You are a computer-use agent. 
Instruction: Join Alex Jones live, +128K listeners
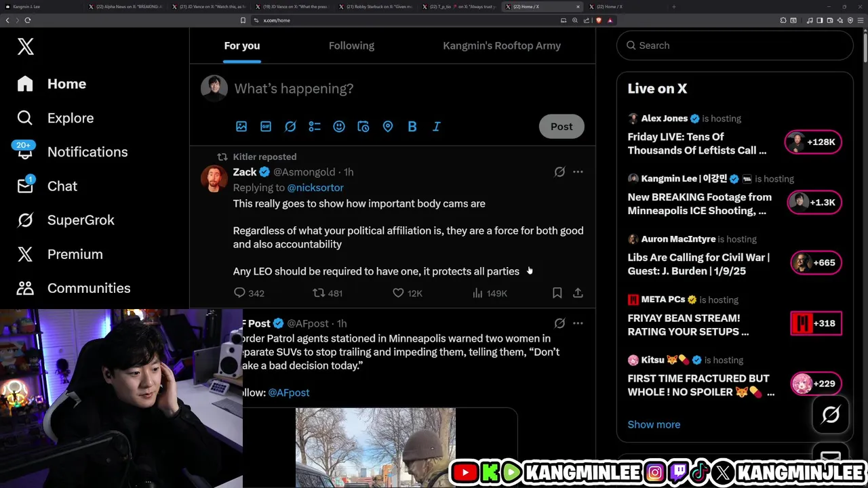[x=813, y=142]
